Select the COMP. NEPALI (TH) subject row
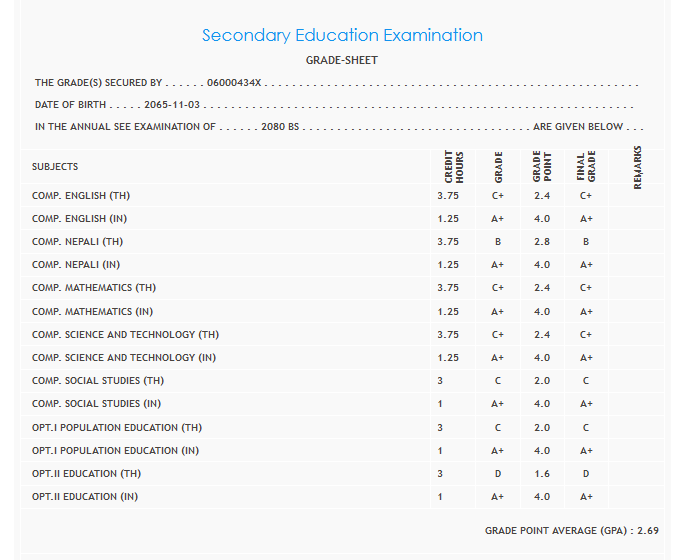This screenshot has height=560, width=690. [x=79, y=242]
